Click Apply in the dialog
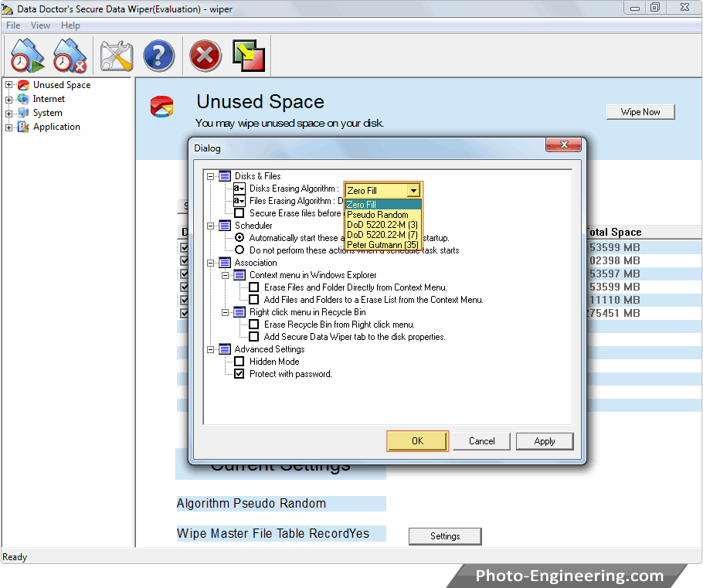The image size is (703, 588). coord(545,441)
